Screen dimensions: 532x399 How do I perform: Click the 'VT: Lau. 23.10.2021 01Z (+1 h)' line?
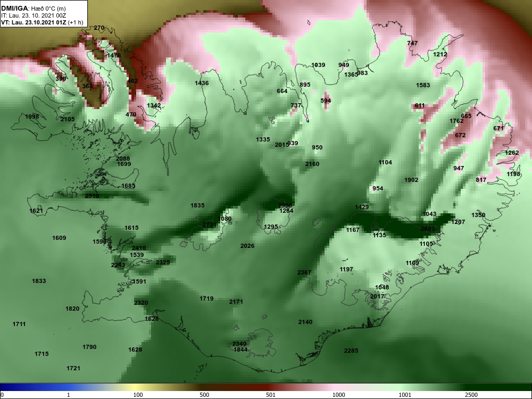41,23
